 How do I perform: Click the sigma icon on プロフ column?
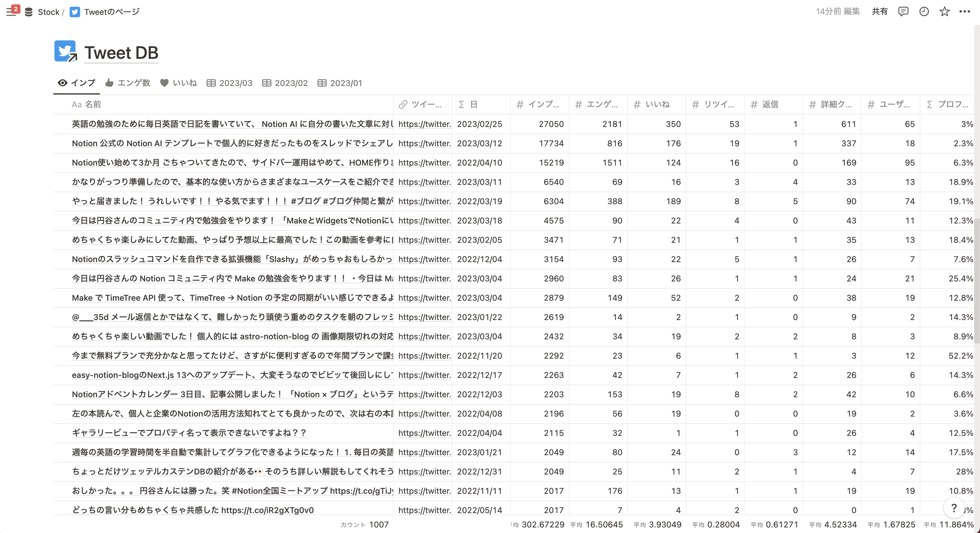[929, 104]
